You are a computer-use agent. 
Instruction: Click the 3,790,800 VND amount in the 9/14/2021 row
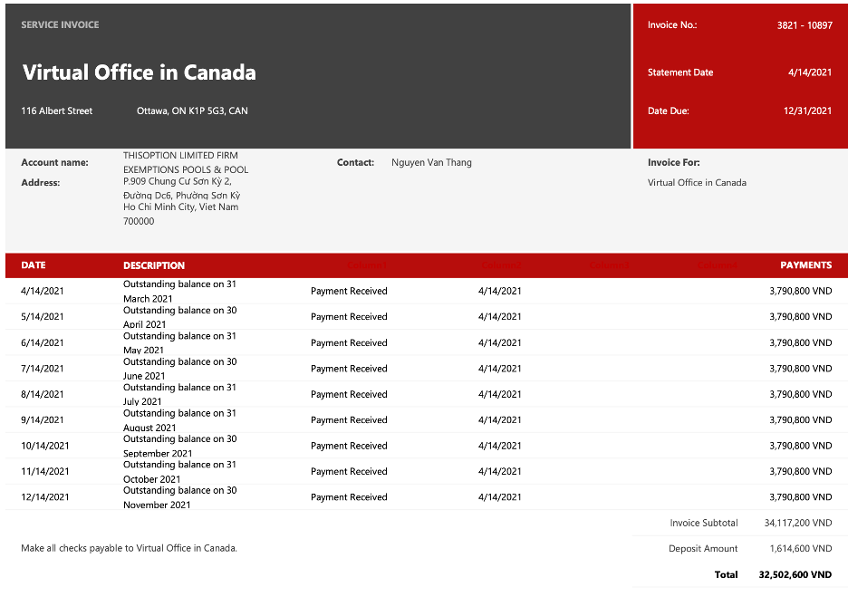coord(800,420)
